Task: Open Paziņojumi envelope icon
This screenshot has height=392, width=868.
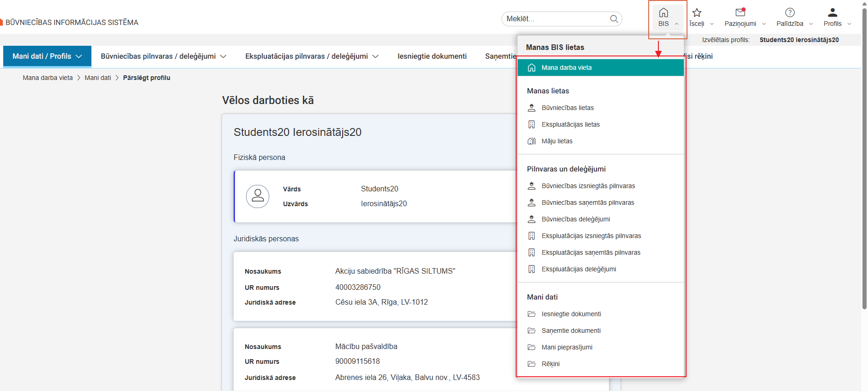Action: [x=740, y=13]
